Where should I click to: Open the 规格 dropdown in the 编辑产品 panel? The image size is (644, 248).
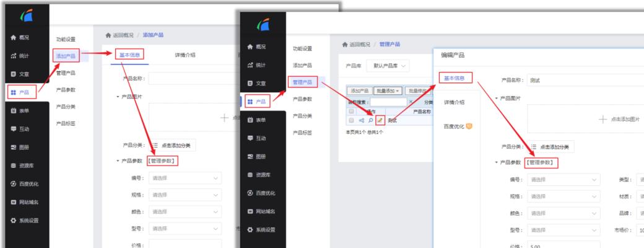tap(563, 197)
